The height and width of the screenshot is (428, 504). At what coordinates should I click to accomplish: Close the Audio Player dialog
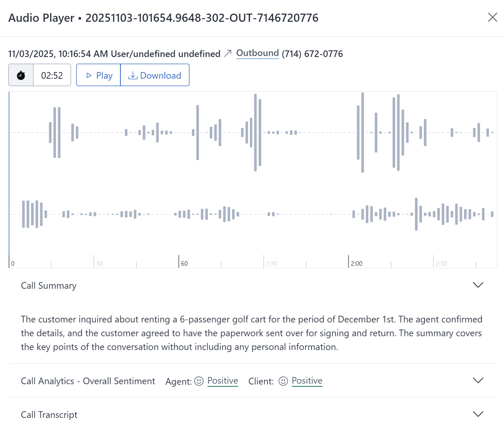pyautogui.click(x=492, y=17)
